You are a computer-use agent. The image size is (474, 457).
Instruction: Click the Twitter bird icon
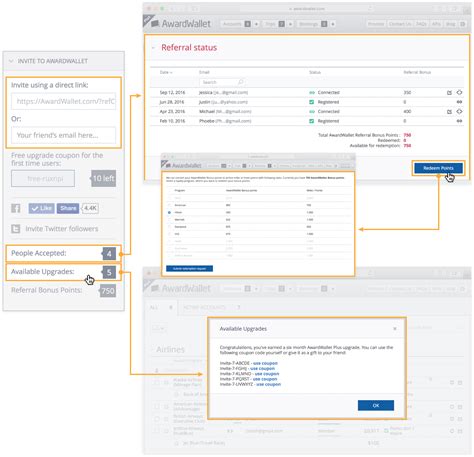(16, 229)
